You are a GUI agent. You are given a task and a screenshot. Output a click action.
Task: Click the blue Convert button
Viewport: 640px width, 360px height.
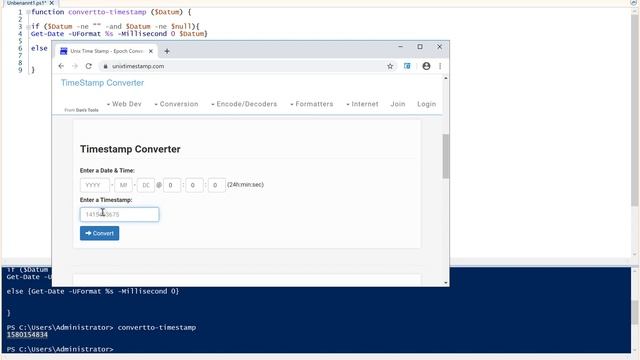100,233
